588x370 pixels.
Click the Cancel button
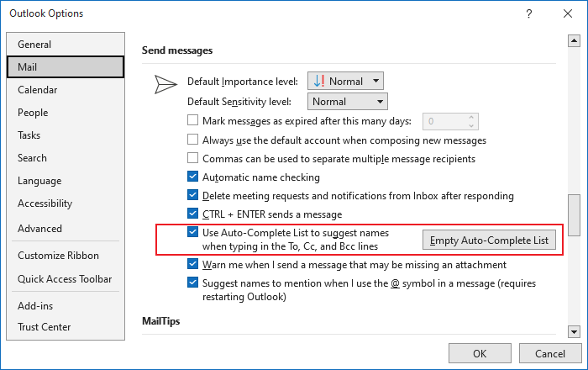549,353
